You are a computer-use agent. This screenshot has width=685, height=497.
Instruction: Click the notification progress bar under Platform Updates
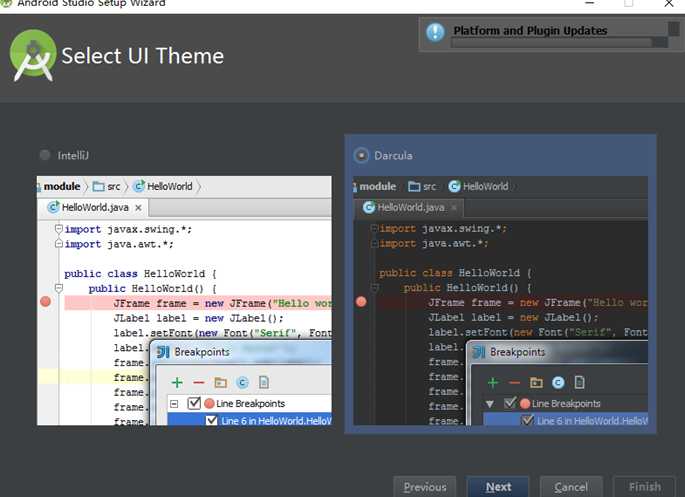click(x=560, y=43)
